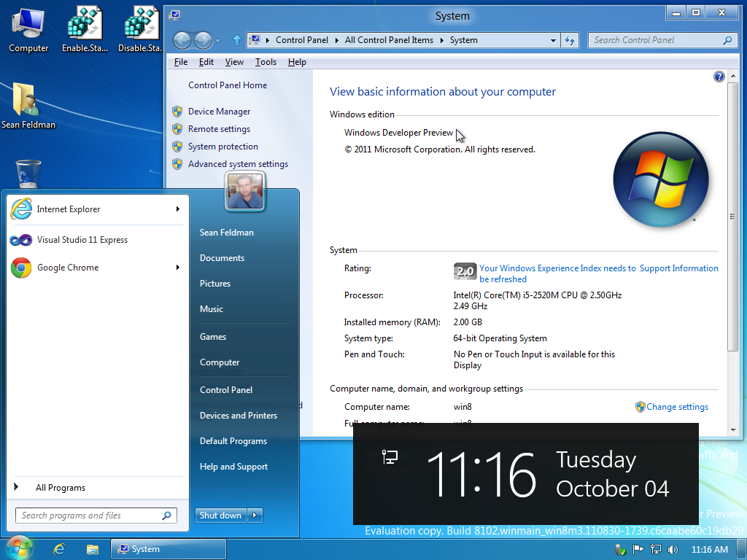747x560 pixels.
Task: Click the Shut down button
Action: (x=220, y=516)
